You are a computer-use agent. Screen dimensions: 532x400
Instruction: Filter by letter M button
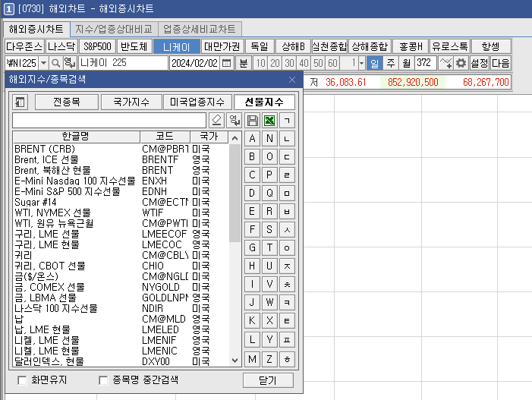pyautogui.click(x=252, y=359)
